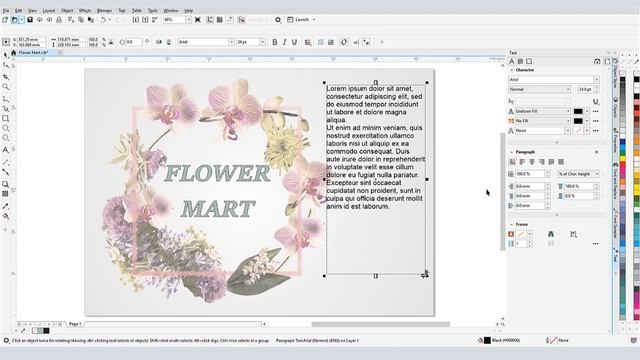The width and height of the screenshot is (640, 360).
Task: Open frame settings ellipsis button
Action: (596, 244)
